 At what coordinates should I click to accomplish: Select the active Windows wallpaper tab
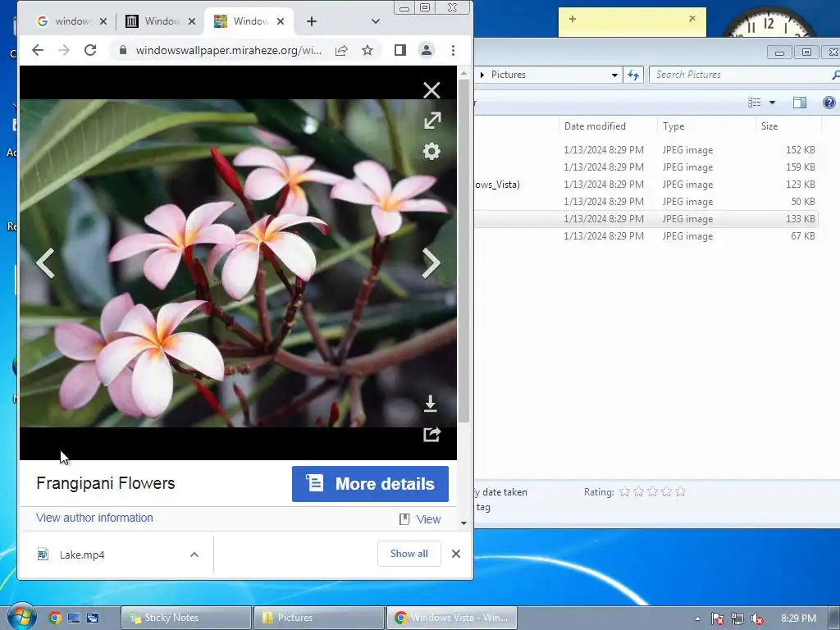coord(242,21)
